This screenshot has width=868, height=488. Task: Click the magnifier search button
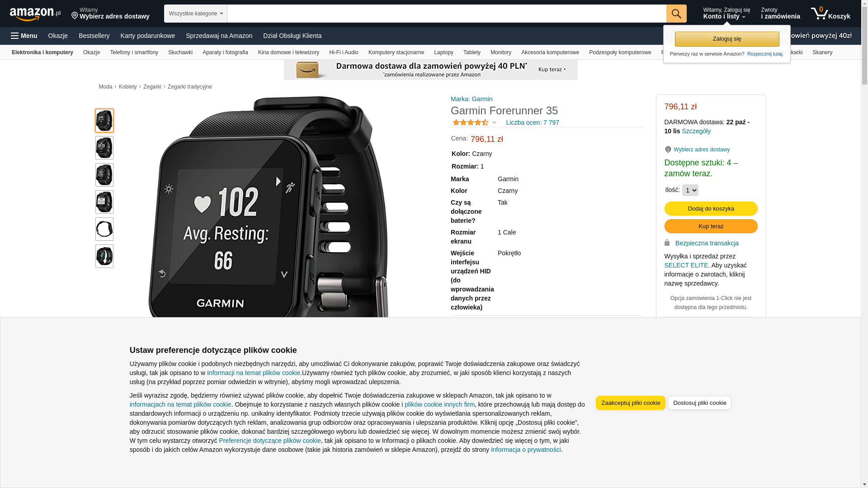676,14
